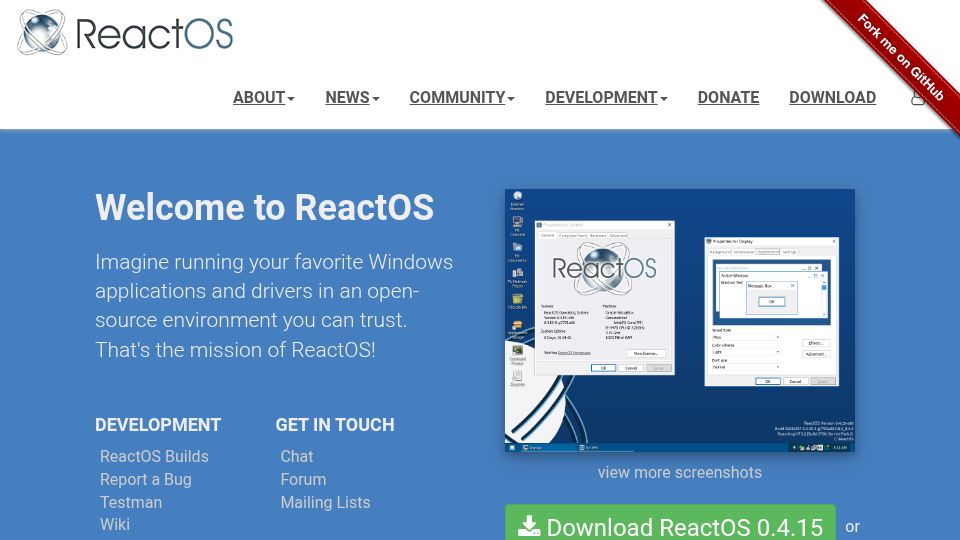Go to the DONATE page
The image size is (960, 540).
[729, 97]
